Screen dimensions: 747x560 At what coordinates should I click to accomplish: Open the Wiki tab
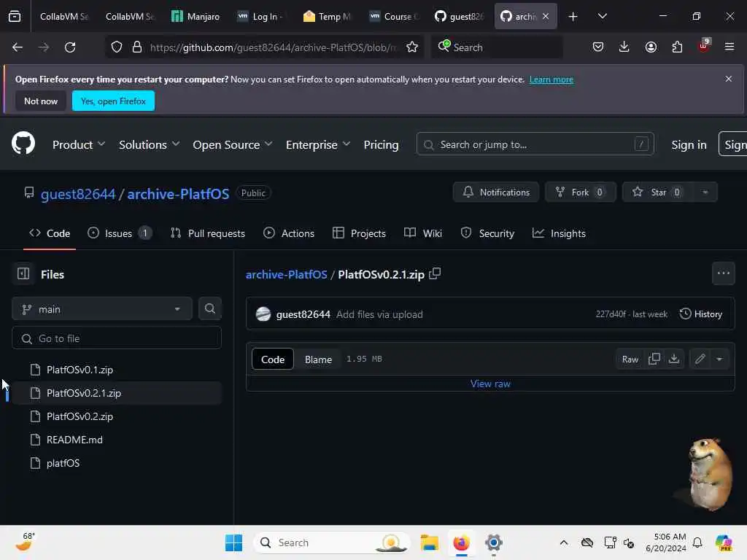point(423,233)
